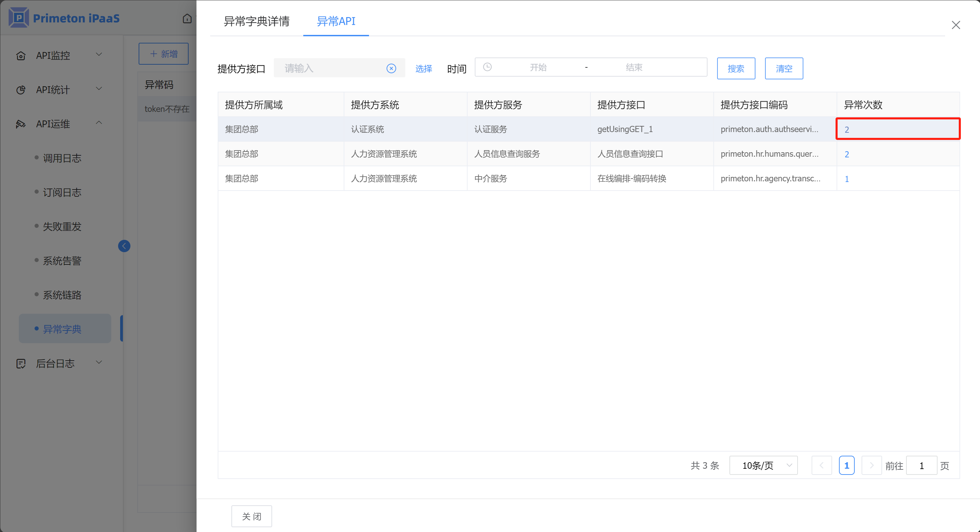Expand the API监控 menu chevron

[x=99, y=54]
